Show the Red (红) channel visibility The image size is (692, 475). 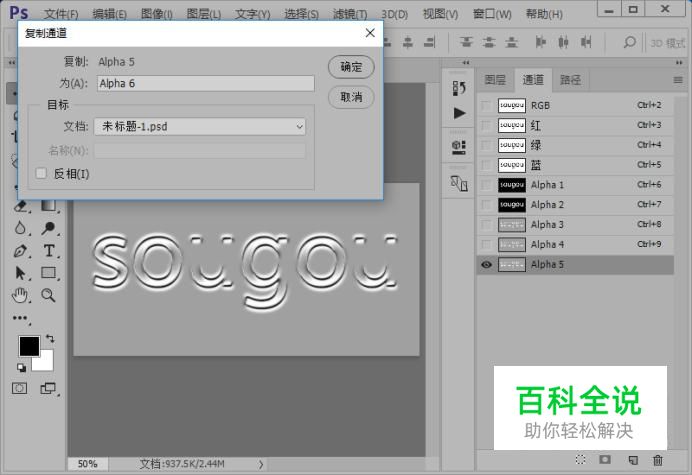click(x=486, y=125)
